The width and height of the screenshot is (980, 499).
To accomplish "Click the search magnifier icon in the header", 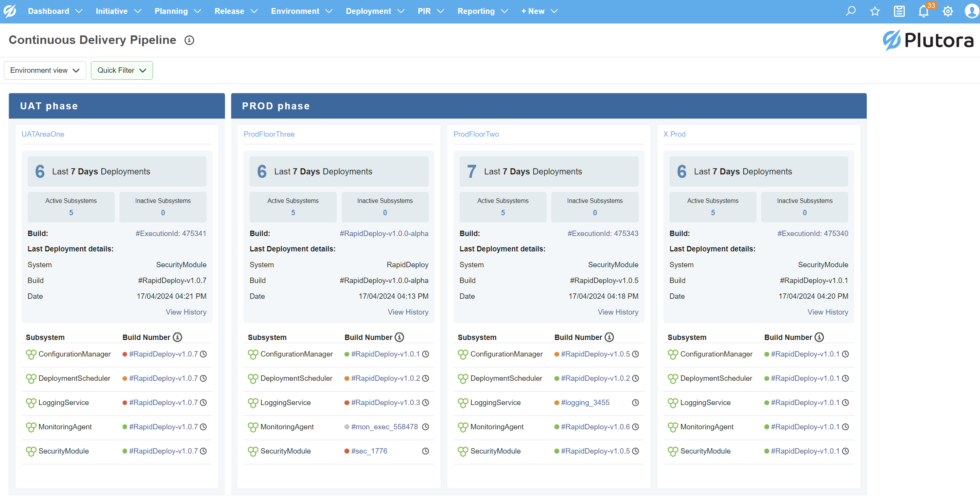I will [x=851, y=11].
